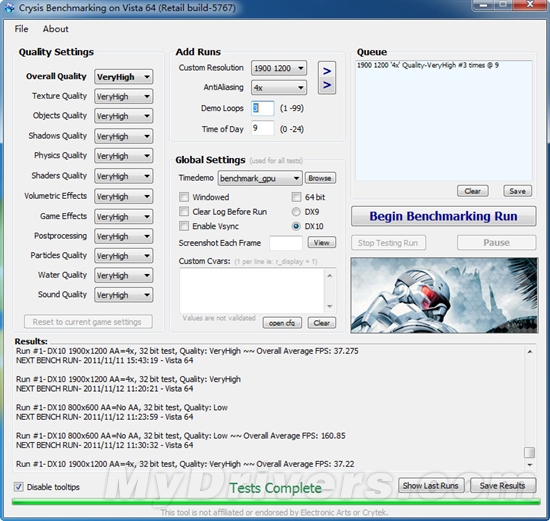Image resolution: width=550 pixels, height=521 pixels.
Task: Select the DX9 radio button
Action: pyautogui.click(x=296, y=212)
